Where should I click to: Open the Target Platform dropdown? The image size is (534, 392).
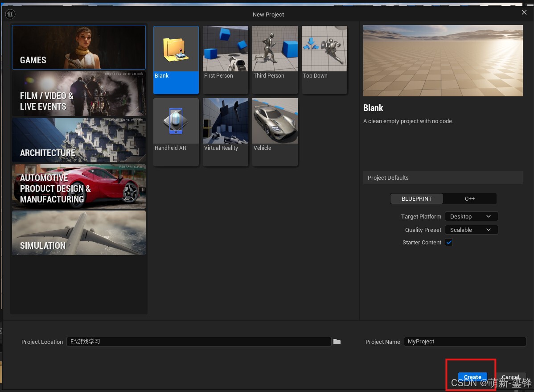[471, 216]
